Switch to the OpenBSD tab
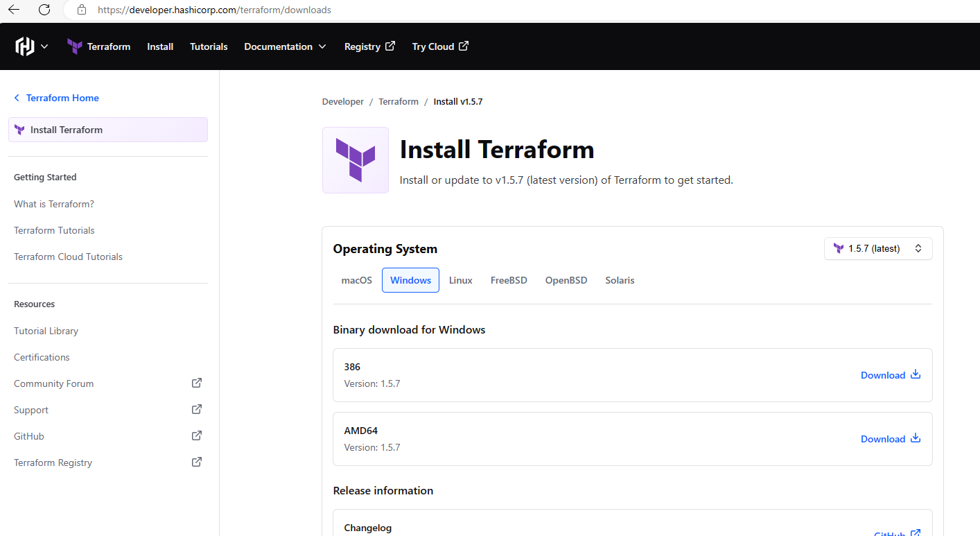Screen dimensions: 980x536 pyautogui.click(x=566, y=280)
